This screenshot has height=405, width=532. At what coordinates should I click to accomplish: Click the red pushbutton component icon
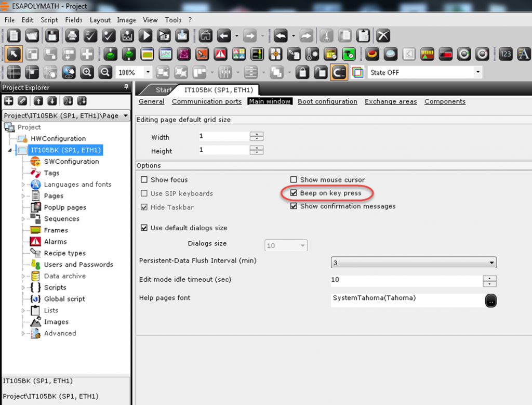[x=372, y=54]
